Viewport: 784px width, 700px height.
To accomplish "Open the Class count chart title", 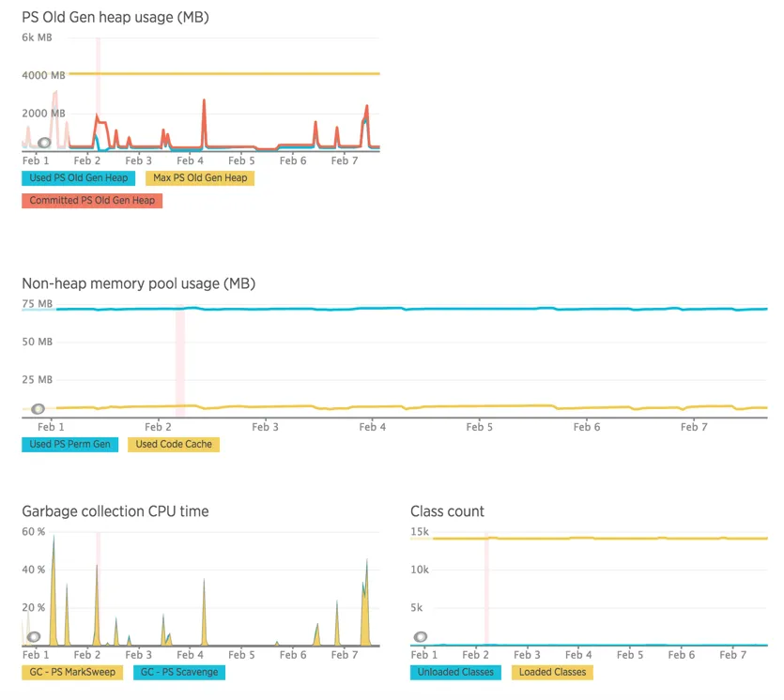I will (x=448, y=511).
